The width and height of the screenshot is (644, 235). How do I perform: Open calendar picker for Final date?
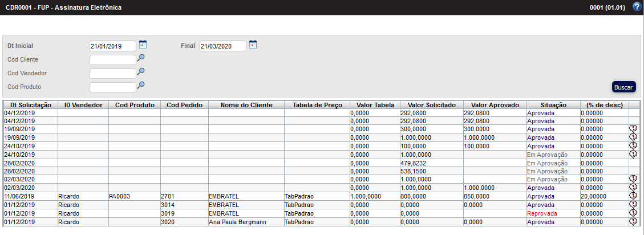tap(253, 44)
